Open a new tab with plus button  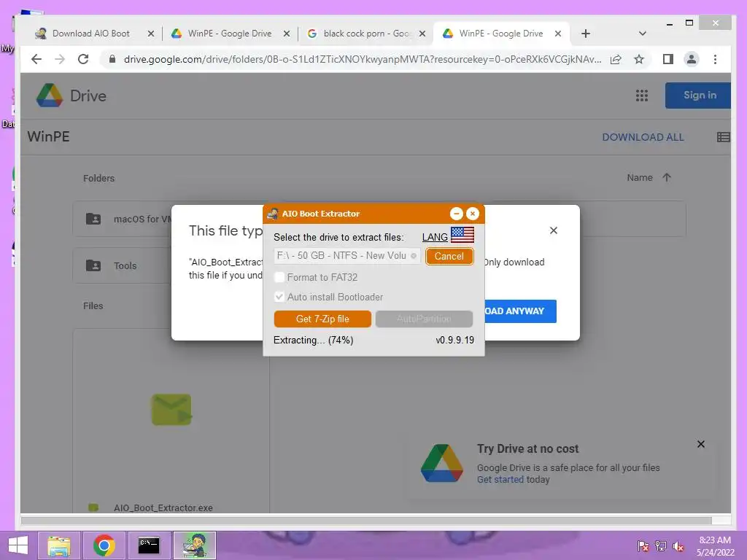pos(586,34)
